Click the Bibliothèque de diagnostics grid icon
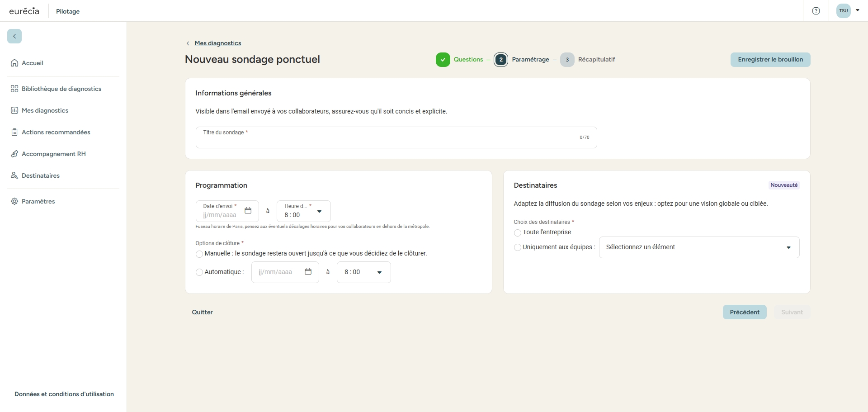Viewport: 868px width, 412px height. pos(14,89)
